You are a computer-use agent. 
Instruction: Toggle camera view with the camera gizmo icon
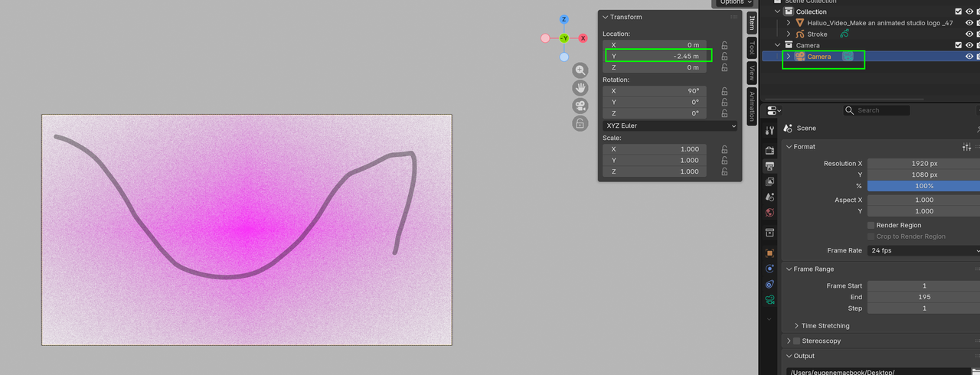(580, 106)
